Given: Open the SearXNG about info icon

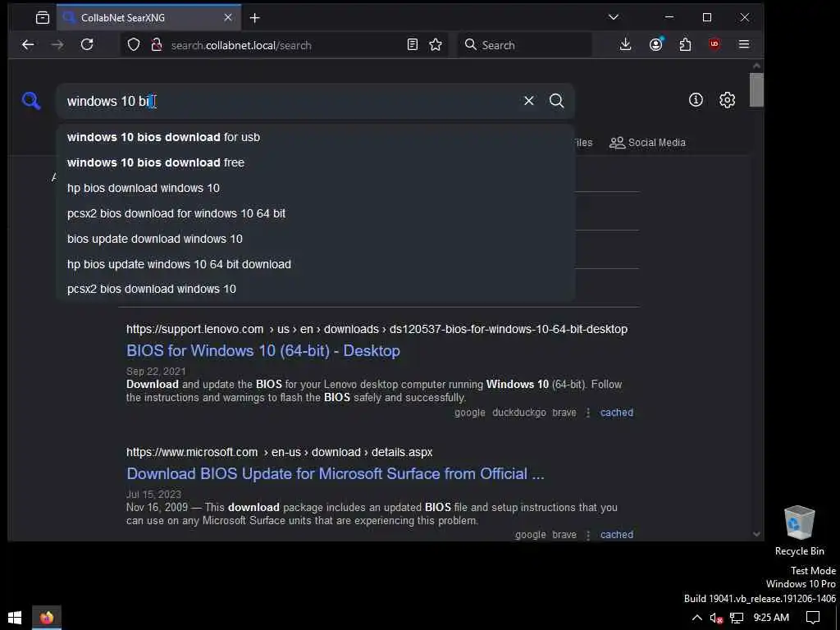Looking at the screenshot, I should (x=696, y=99).
